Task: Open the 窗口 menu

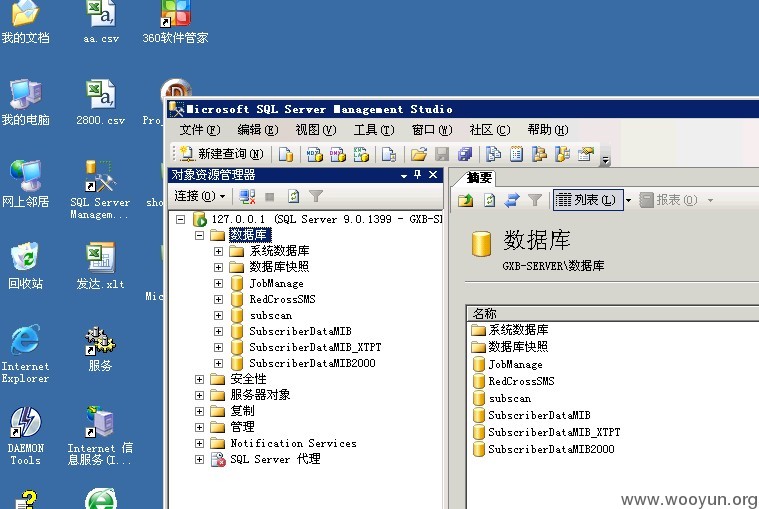Action: click(432, 130)
